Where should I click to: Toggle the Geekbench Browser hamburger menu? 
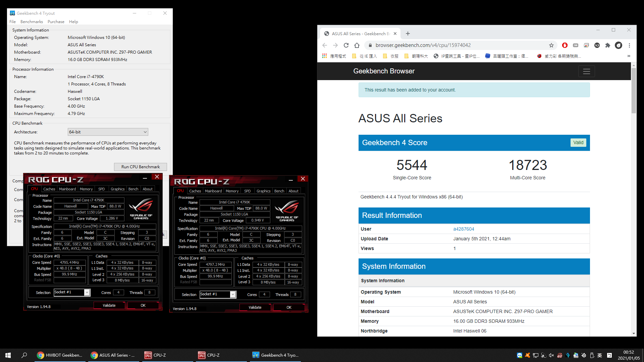(x=586, y=71)
